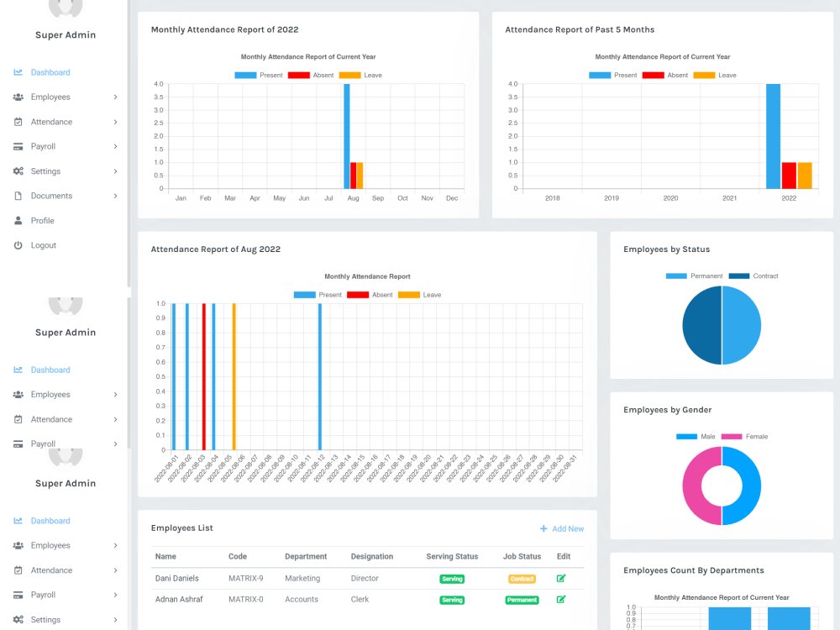Click the dark Contract slice of status pie

(x=701, y=326)
